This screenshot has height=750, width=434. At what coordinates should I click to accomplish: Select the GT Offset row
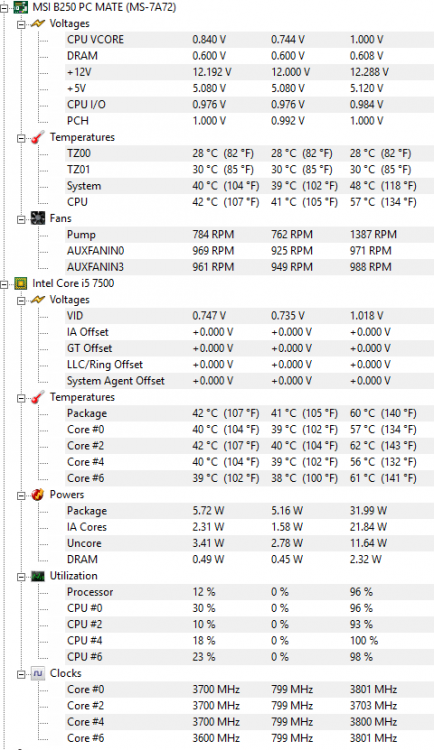coord(249,348)
